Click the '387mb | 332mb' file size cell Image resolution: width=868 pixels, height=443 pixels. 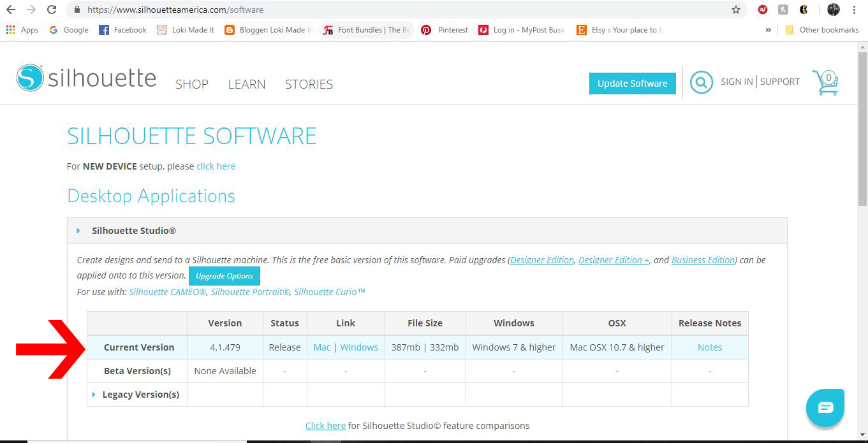[x=425, y=347]
